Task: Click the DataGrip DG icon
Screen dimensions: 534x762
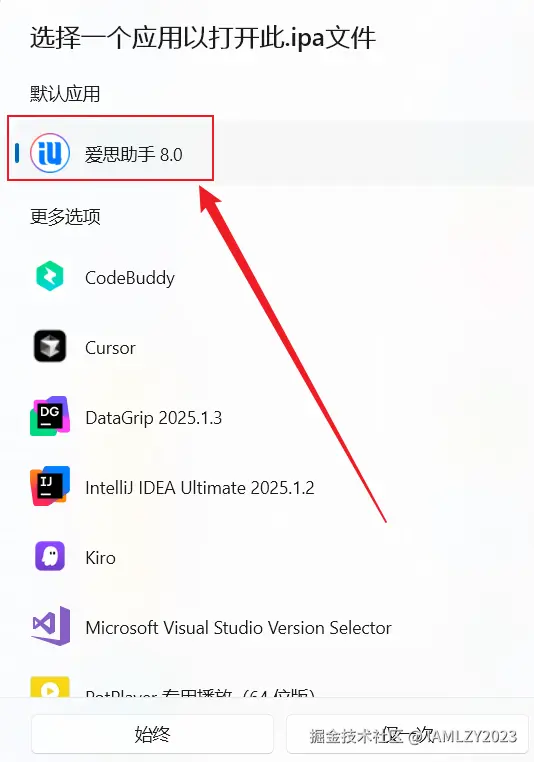Action: [x=50, y=416]
